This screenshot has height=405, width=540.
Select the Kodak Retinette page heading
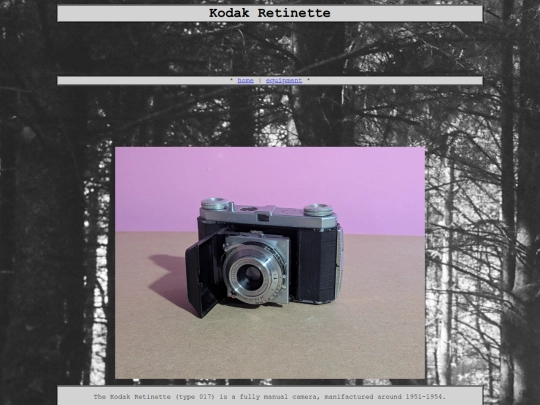(x=270, y=13)
